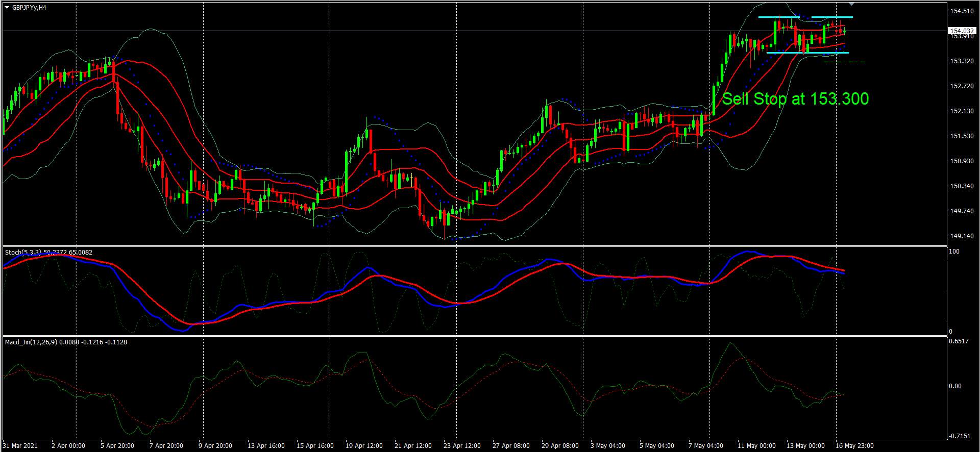This screenshot has width=980, height=452.
Task: Select the 'Sell Stop at 153.300' text label
Action: point(795,98)
